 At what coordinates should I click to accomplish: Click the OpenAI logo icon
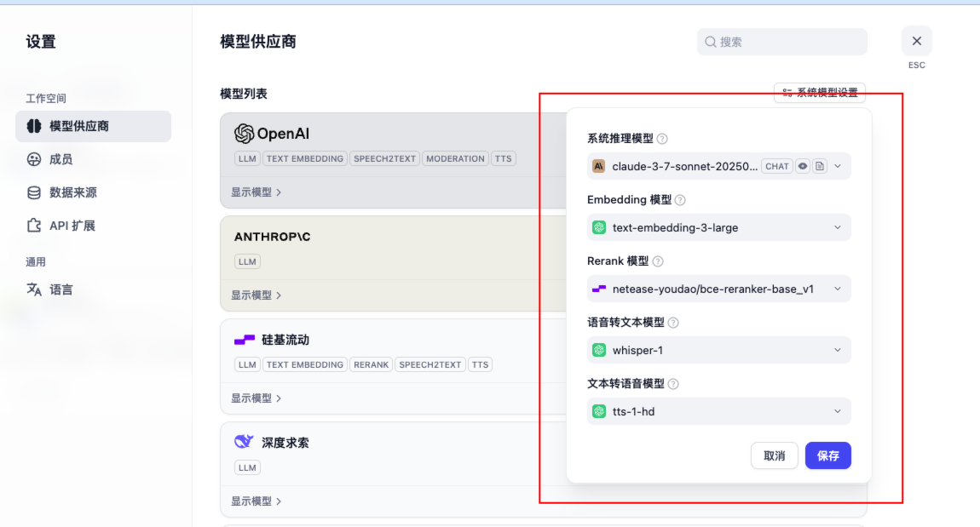click(244, 134)
